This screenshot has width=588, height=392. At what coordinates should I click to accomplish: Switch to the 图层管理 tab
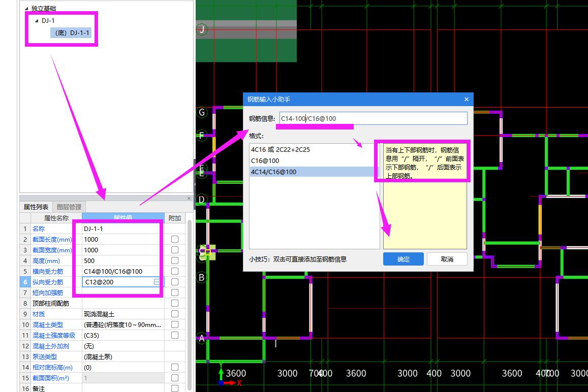pyautogui.click(x=69, y=207)
